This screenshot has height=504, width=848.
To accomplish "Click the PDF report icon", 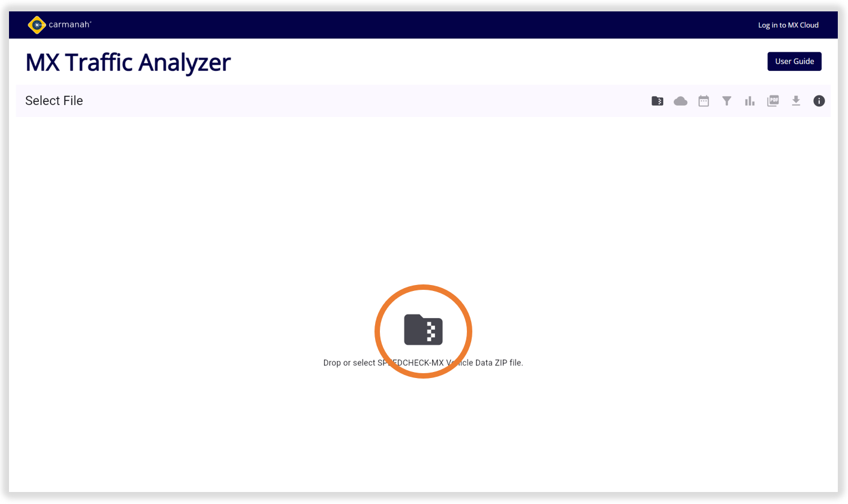I will [x=773, y=101].
